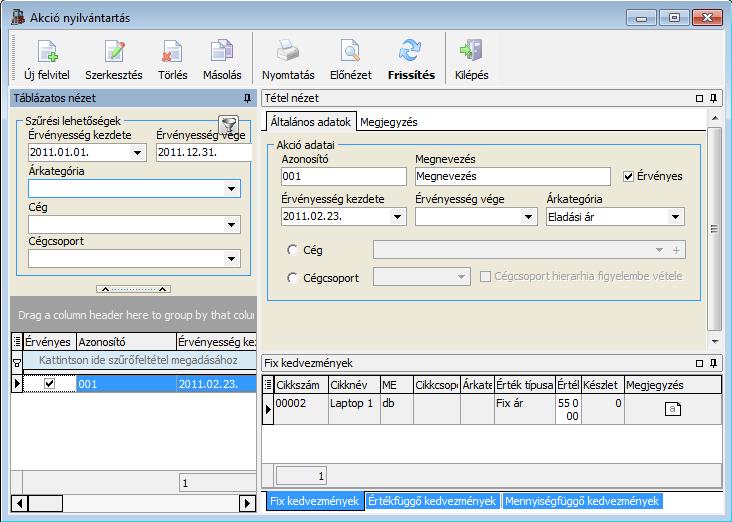This screenshot has height=522, width=732.
Task: Switch to Általános adatok tab
Action: (x=310, y=122)
